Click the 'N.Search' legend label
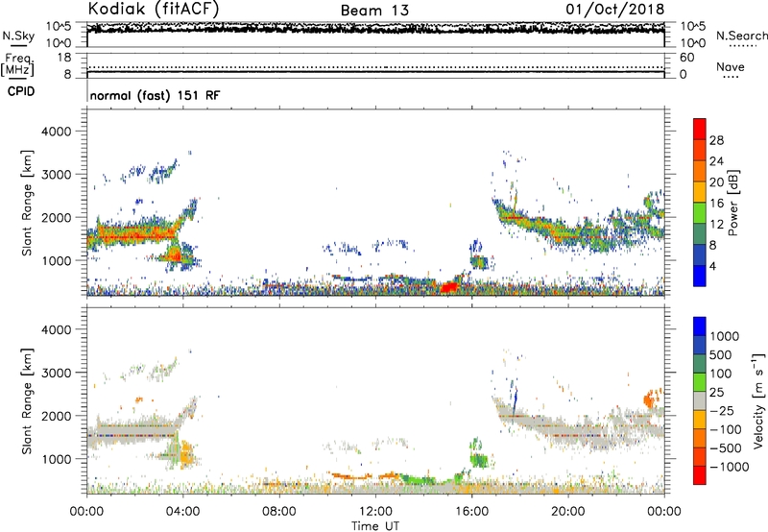 [x=741, y=36]
